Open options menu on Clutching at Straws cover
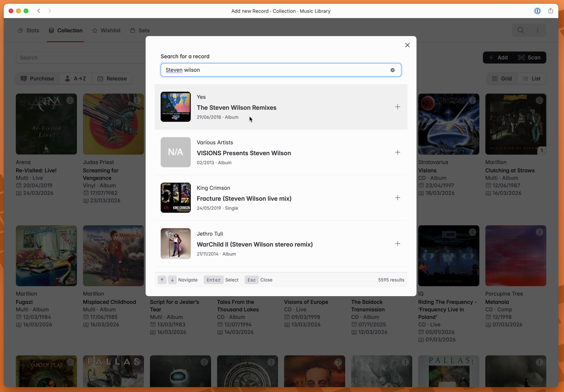This screenshot has width=564, height=392. [x=539, y=100]
